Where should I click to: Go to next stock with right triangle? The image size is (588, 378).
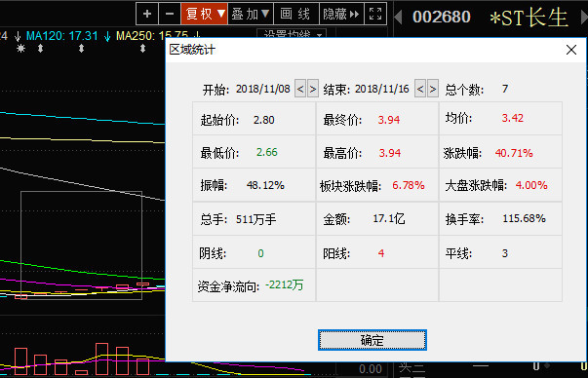pos(584,18)
